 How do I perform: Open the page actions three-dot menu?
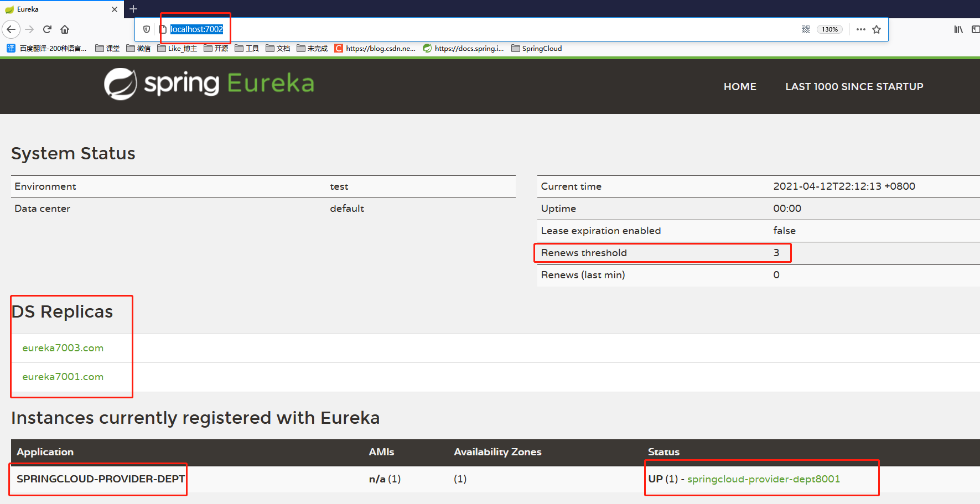[860, 29]
